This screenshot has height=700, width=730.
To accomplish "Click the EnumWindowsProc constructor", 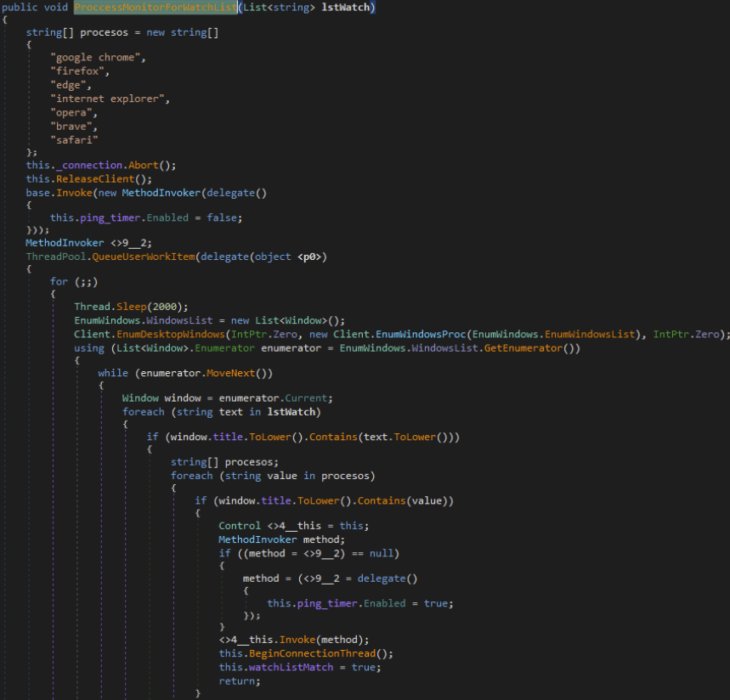I will [421, 335].
